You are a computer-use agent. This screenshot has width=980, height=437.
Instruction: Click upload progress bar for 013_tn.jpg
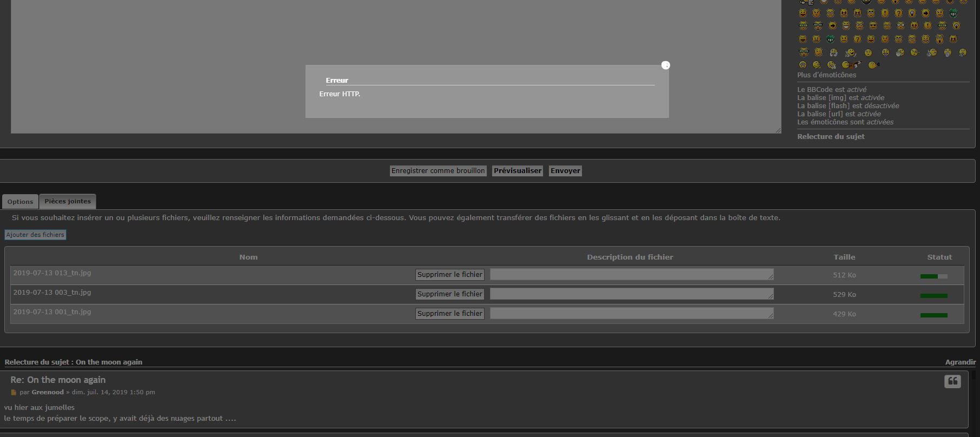click(x=934, y=276)
